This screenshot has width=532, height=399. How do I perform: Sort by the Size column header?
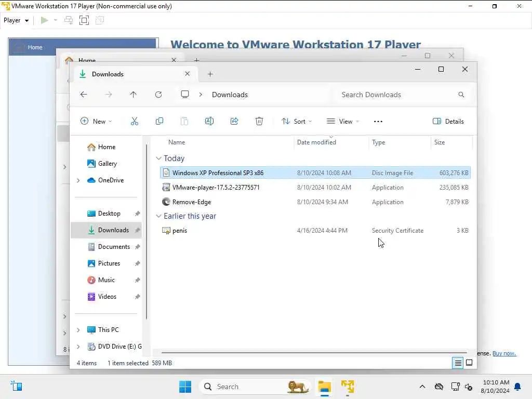[x=451, y=142]
